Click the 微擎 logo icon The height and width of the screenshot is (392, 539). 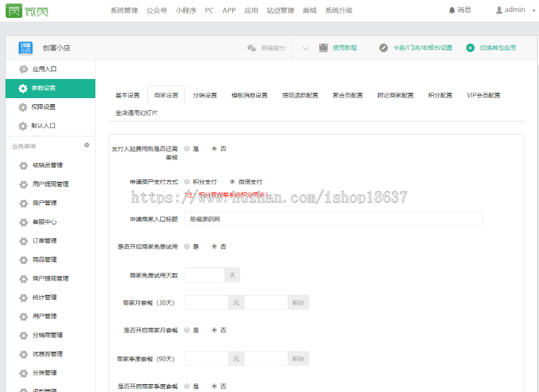point(14,11)
